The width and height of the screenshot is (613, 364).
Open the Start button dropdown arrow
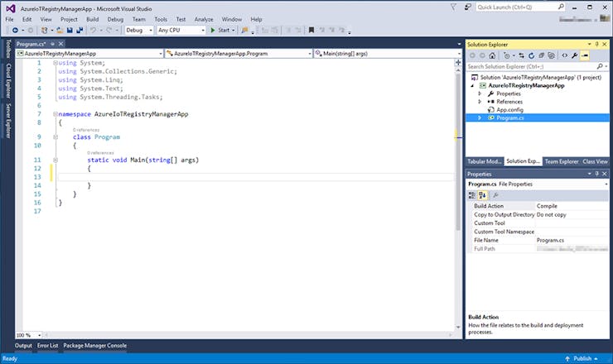tap(234, 30)
